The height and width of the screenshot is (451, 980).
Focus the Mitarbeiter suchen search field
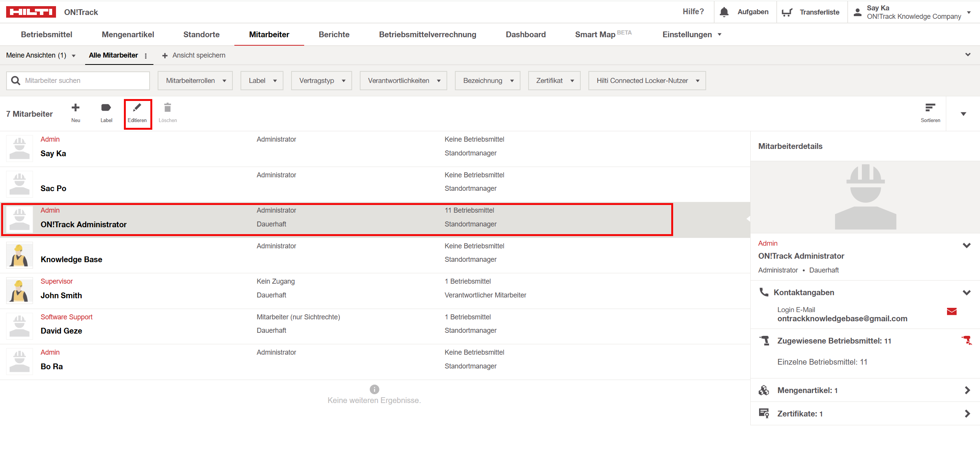(x=78, y=81)
